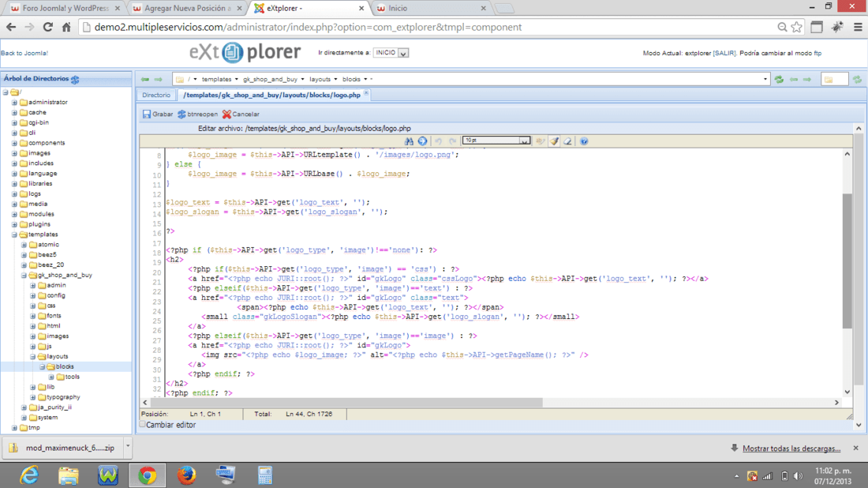Toggle the Cambiar editor checkbox

[x=142, y=424]
